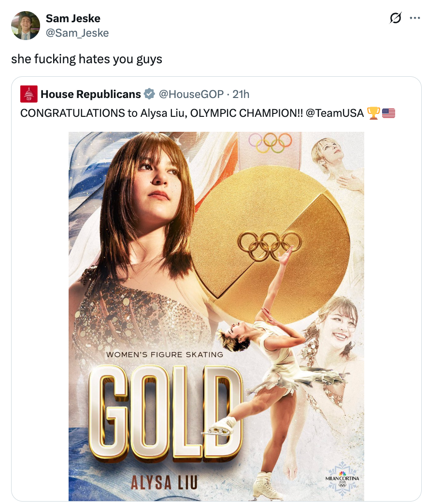428x504 pixels.
Task: Click the @TeamUSA mention
Action: (334, 113)
